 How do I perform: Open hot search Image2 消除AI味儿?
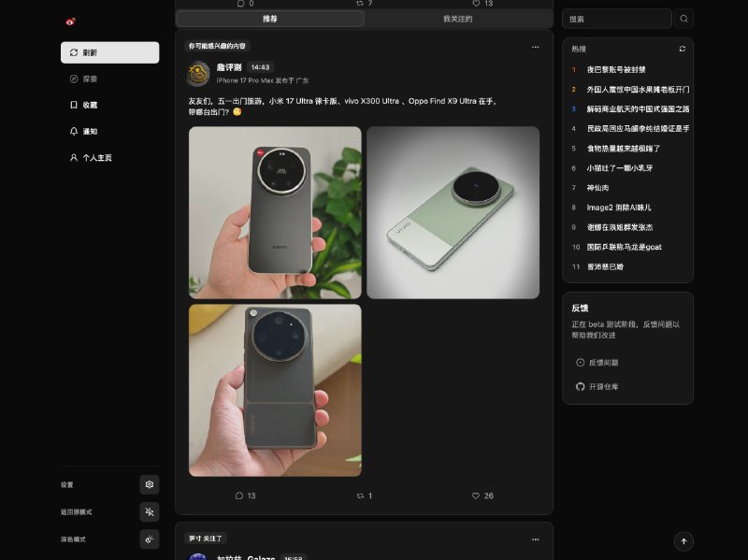[619, 208]
